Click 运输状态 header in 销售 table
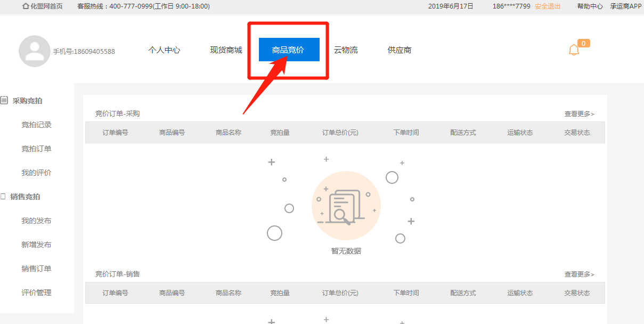Screen dimensions: 644x324 pos(520,293)
